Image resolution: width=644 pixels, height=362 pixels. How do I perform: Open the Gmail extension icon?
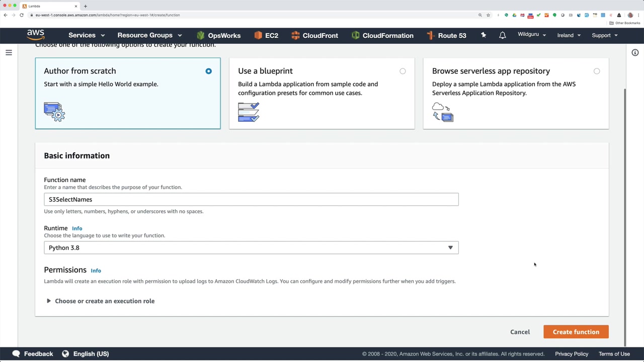(x=522, y=15)
